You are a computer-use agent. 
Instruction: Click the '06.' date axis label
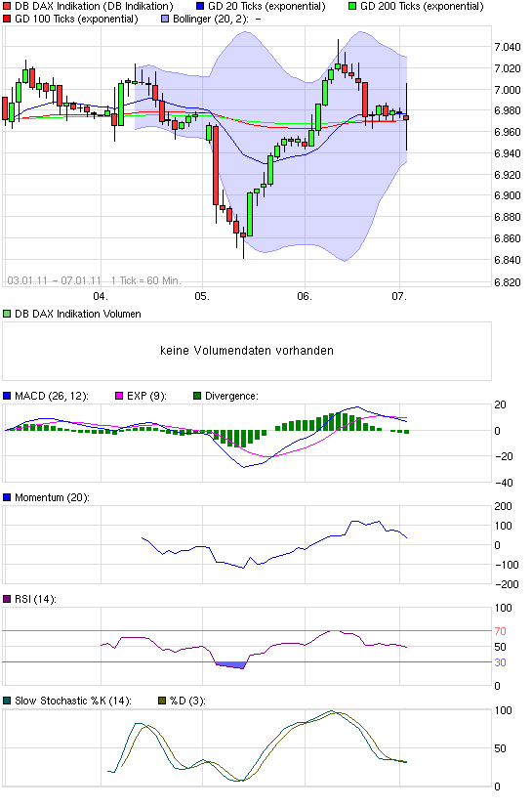coord(305,296)
